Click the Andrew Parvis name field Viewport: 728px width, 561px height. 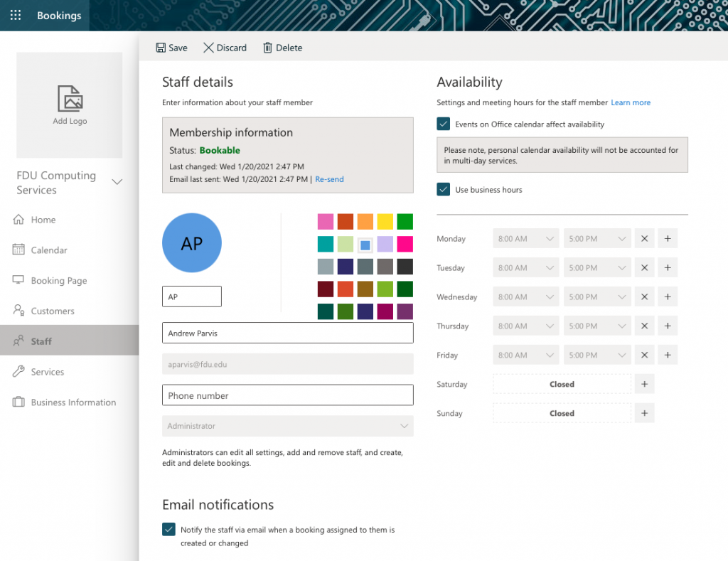click(x=288, y=333)
